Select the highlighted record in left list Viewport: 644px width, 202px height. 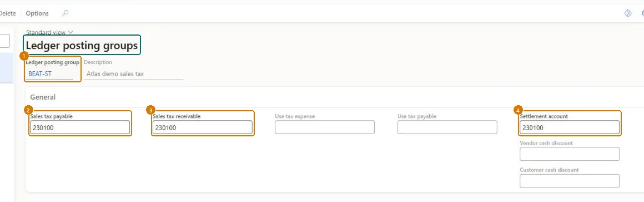coord(7,68)
